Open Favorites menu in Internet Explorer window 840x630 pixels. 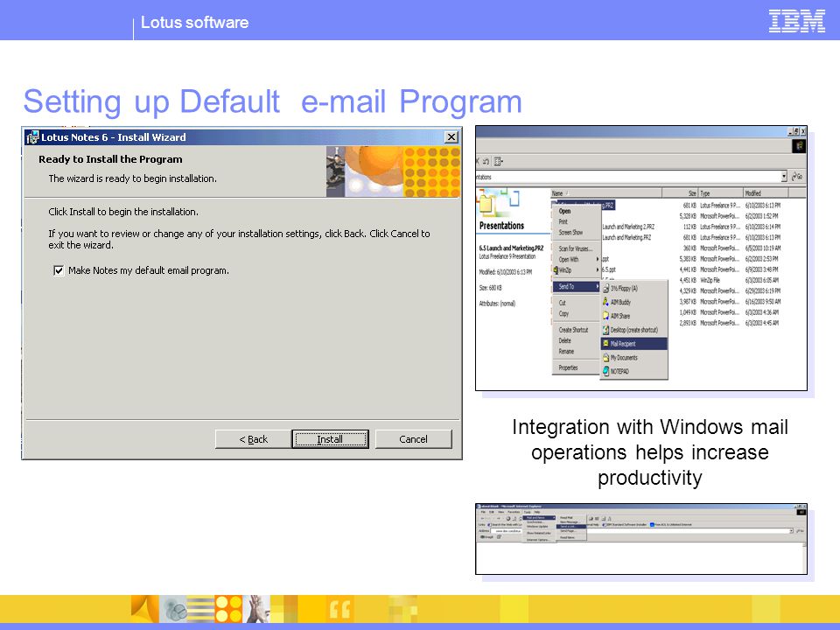(514, 512)
